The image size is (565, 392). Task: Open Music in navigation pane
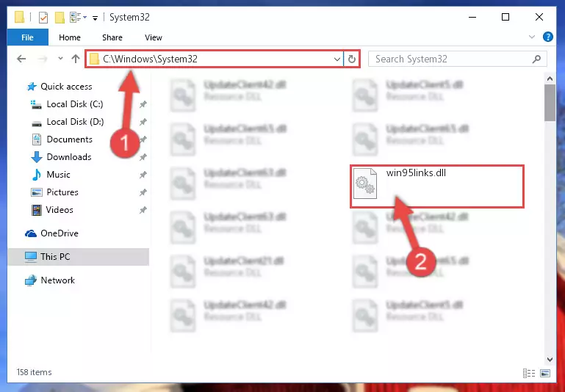(58, 175)
